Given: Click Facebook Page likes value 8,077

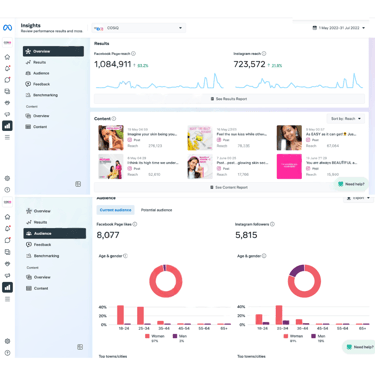Looking at the screenshot, I should click(x=108, y=235).
